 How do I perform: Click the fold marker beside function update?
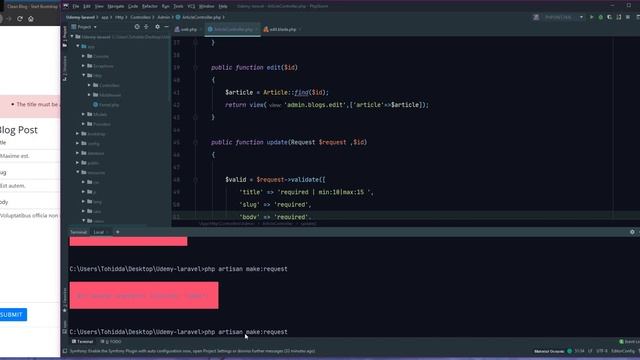click(x=196, y=142)
